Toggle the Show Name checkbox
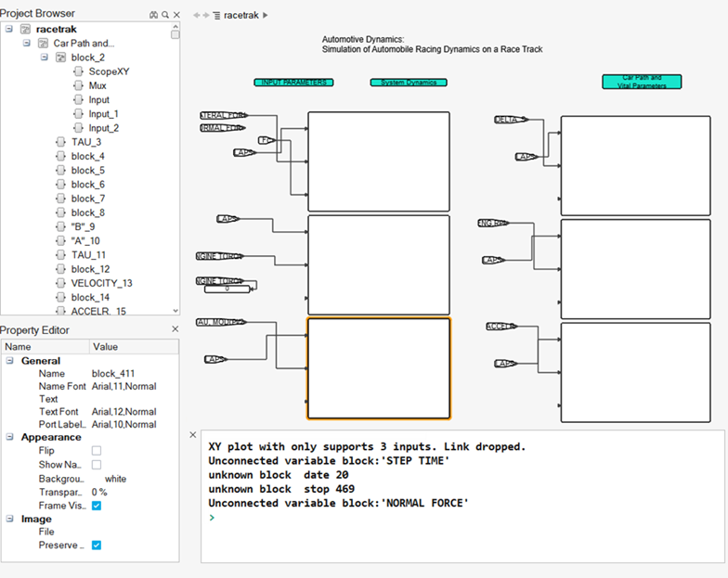This screenshot has height=578, width=728. pyautogui.click(x=97, y=465)
